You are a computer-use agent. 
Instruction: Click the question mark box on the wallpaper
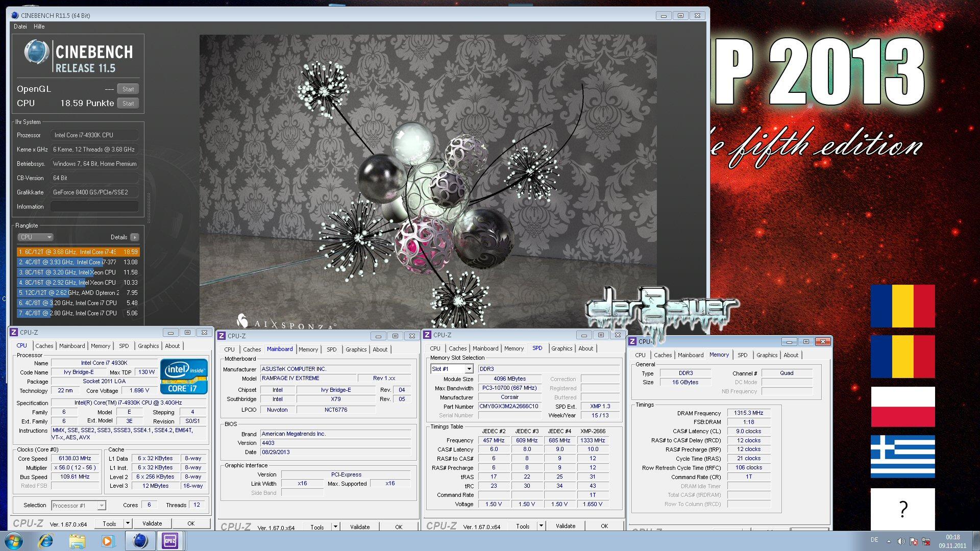pos(902,510)
